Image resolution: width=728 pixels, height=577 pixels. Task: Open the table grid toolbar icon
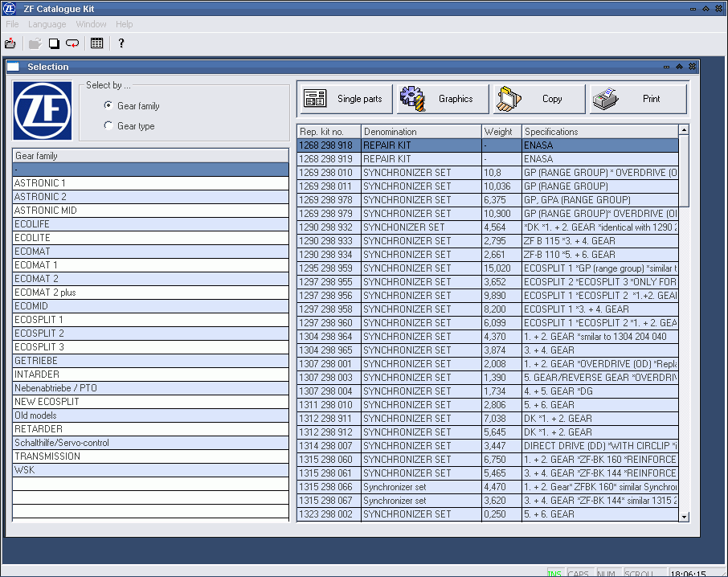tap(96, 43)
